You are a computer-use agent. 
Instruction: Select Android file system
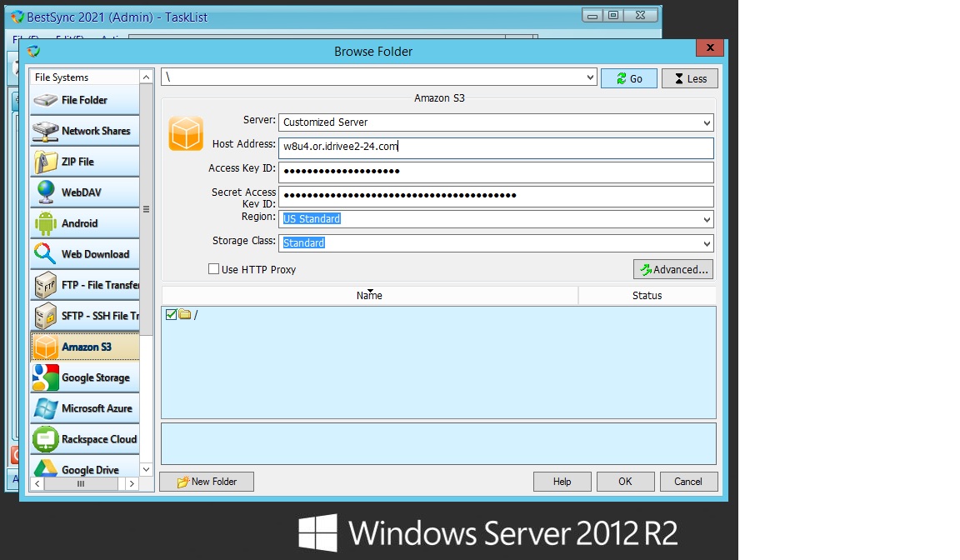coord(85,223)
